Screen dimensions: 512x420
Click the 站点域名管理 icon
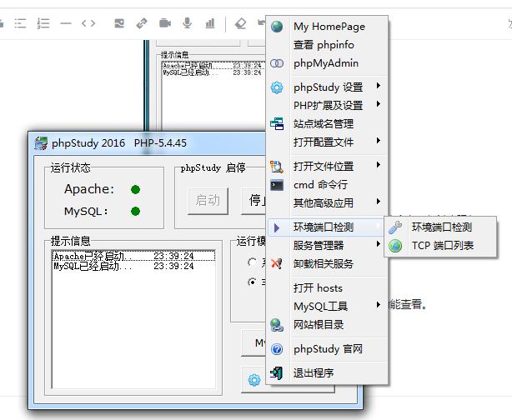[277, 123]
